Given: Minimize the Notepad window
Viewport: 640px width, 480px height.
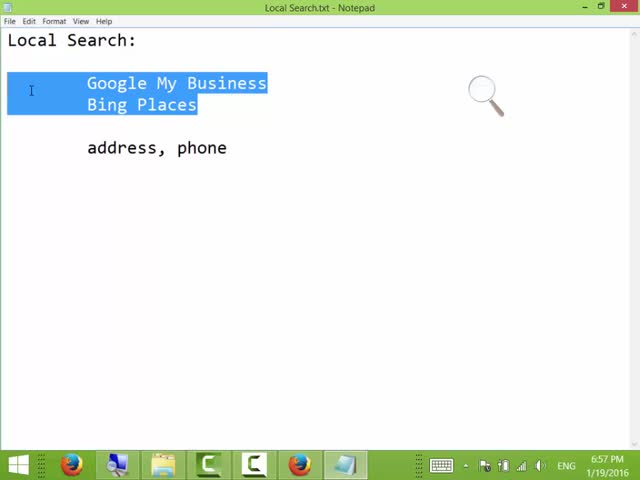Looking at the screenshot, I should click(585, 7).
